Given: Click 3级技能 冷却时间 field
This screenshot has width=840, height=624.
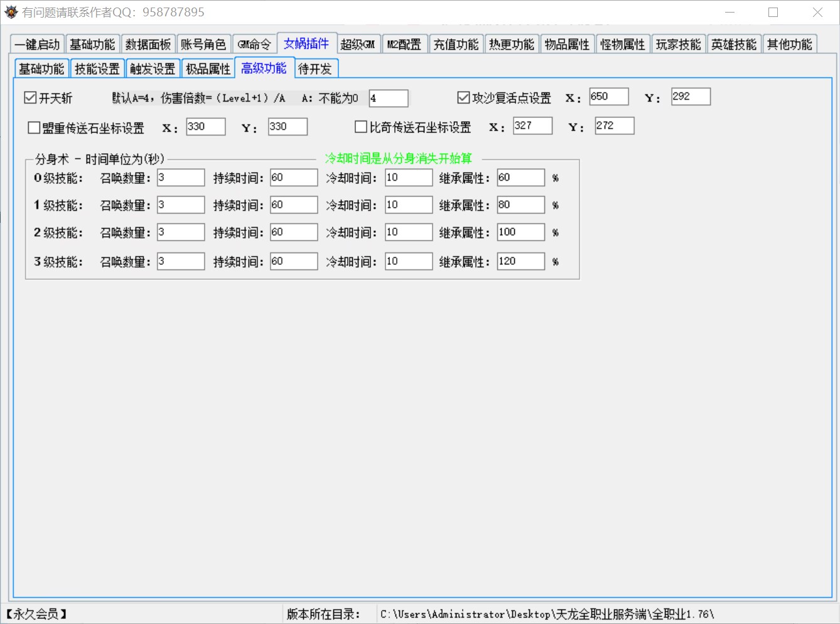Looking at the screenshot, I should point(409,261).
